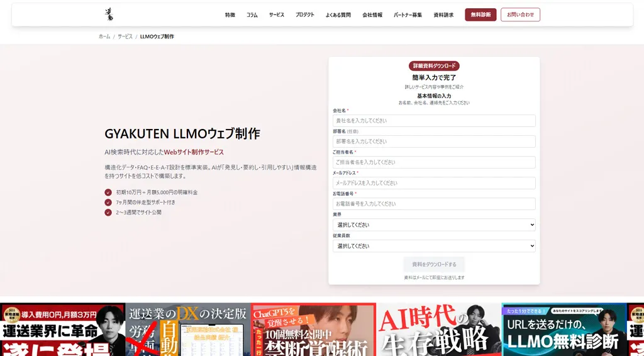Open よくある質問 from the header
The image size is (644, 356).
coord(338,15)
